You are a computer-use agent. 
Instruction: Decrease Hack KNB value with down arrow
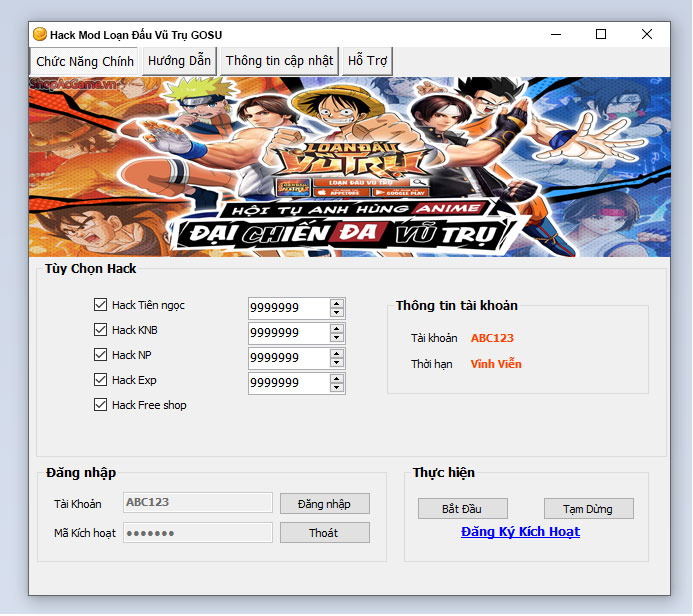click(x=337, y=338)
